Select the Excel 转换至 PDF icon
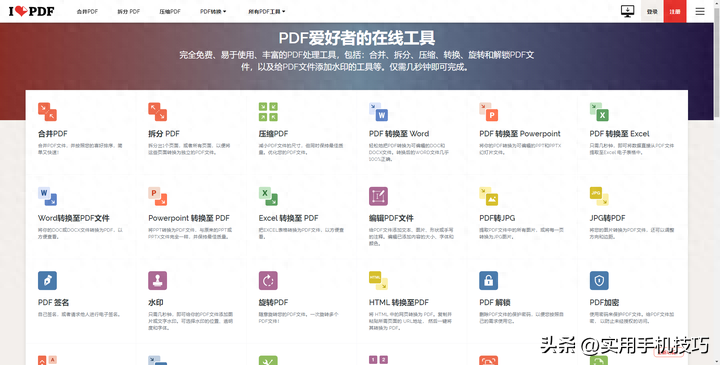Screen dimensions: 720x365 (x=268, y=196)
